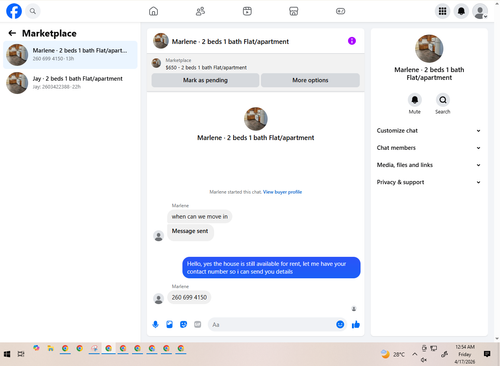Click the large listing photo in right panel

(429, 49)
